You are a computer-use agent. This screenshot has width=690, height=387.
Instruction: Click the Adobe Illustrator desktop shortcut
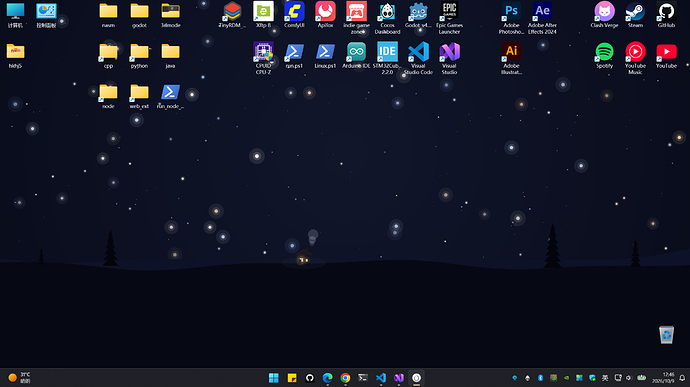[511, 58]
